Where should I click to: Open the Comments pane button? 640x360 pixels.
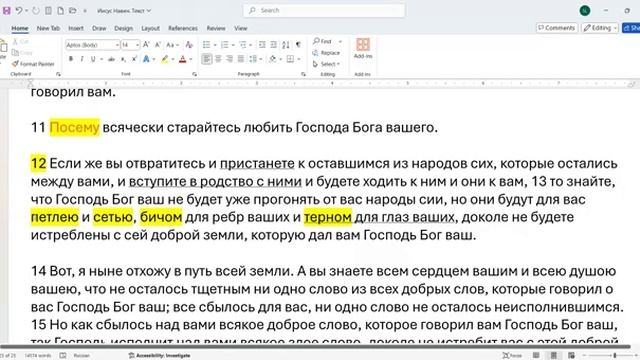557,28
